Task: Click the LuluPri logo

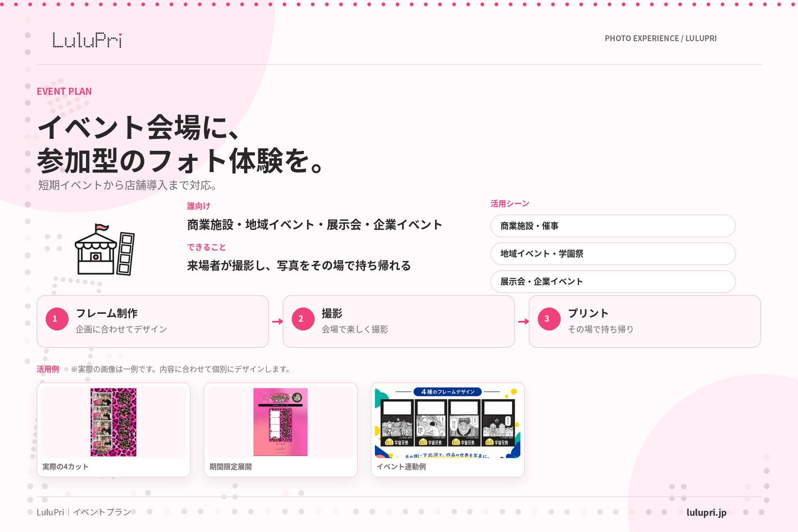Action: [x=87, y=40]
